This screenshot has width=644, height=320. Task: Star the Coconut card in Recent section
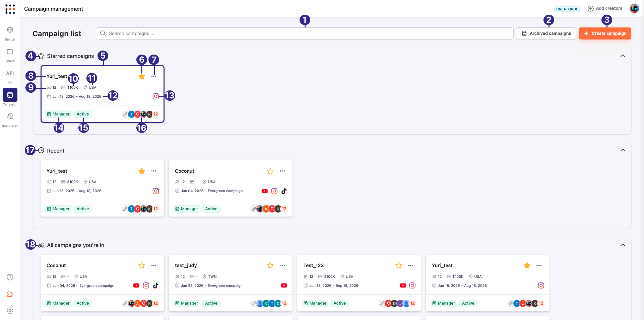(x=270, y=171)
